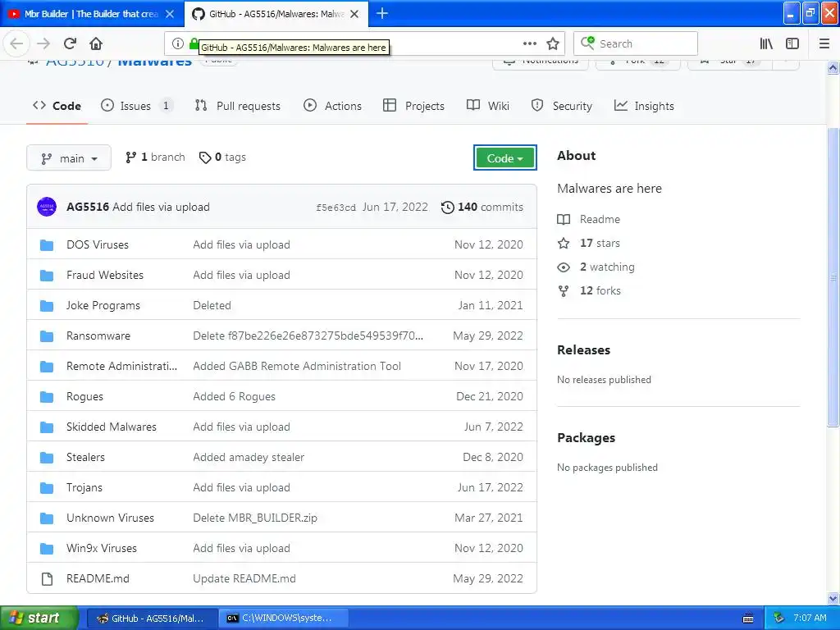
Task: Open the Ransomware folder
Action: pyautogui.click(x=98, y=336)
